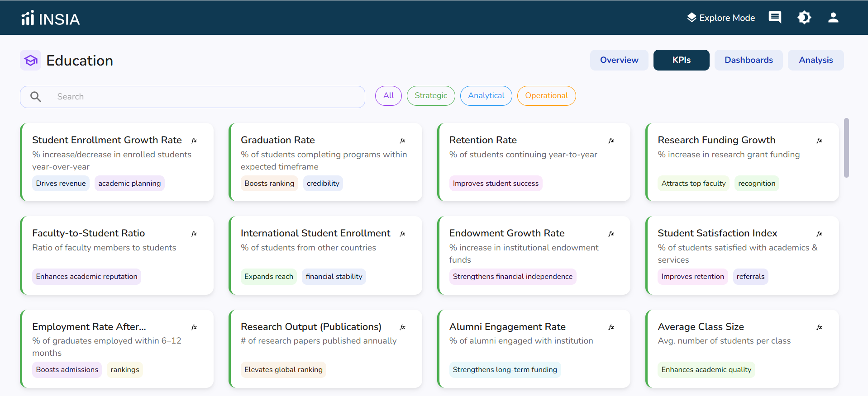Image resolution: width=868 pixels, height=396 pixels.
Task: Go to the Analysis tab
Action: [x=816, y=60]
